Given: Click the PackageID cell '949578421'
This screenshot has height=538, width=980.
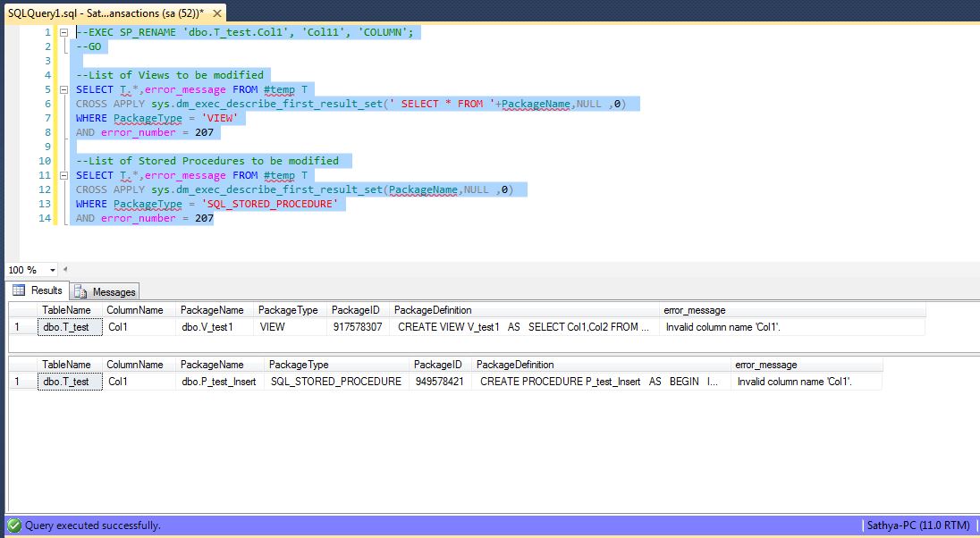Looking at the screenshot, I should (x=440, y=382).
